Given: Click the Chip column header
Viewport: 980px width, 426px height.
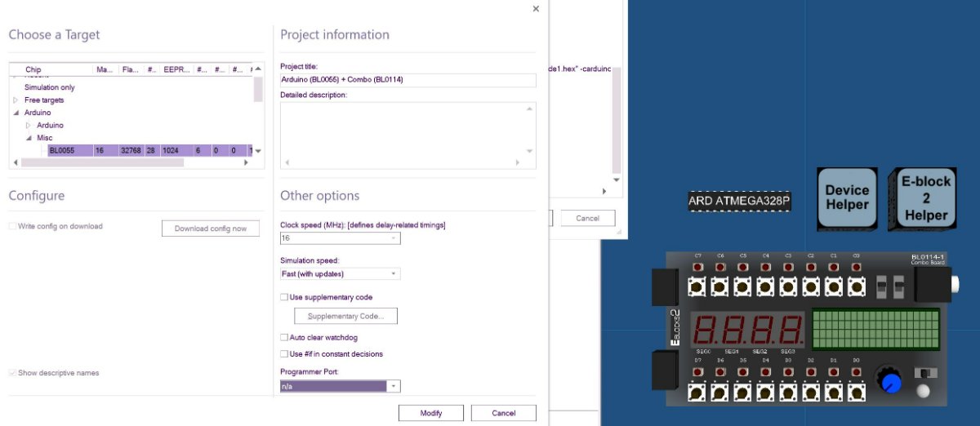Looking at the screenshot, I should 33,70.
